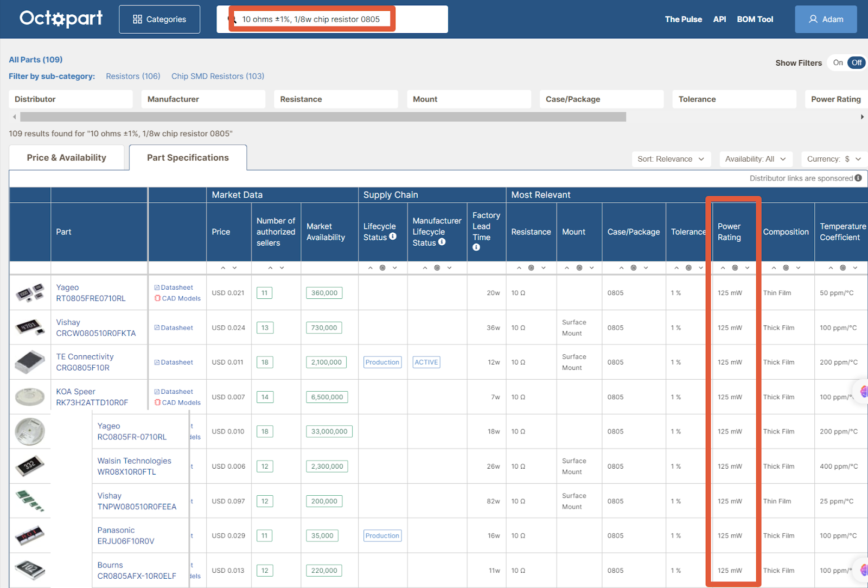Click the grid icon in Categories button
This screenshot has height=588, width=868.
(137, 20)
